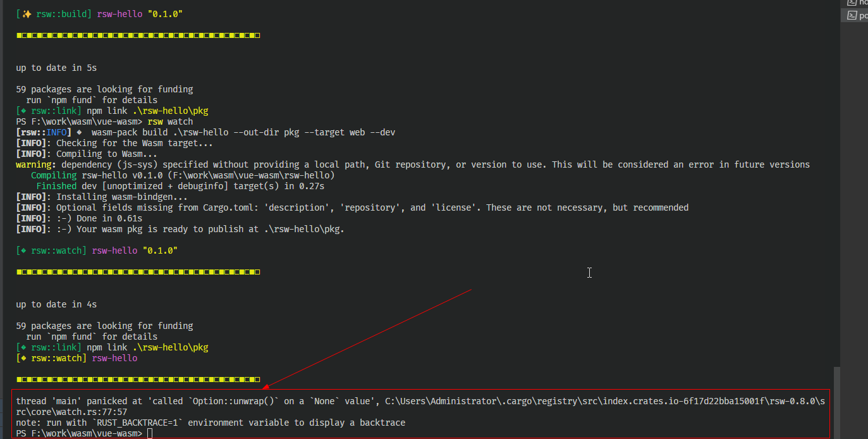The height and width of the screenshot is (439, 868).
Task: Click the 'up to date in 5s' line
Action: [56, 68]
